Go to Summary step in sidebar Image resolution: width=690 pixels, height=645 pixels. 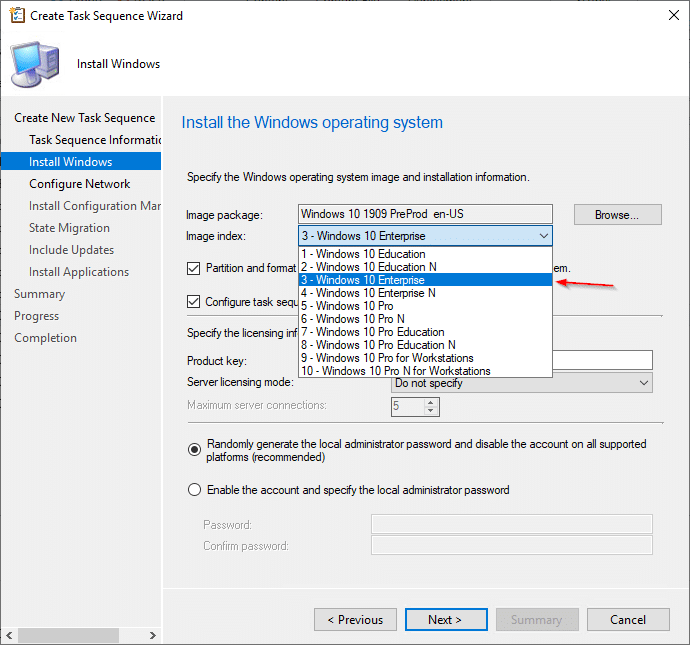tap(40, 294)
